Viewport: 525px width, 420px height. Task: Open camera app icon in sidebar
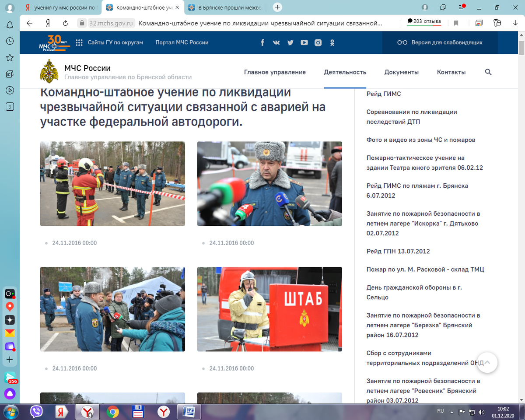[x=10, y=294]
